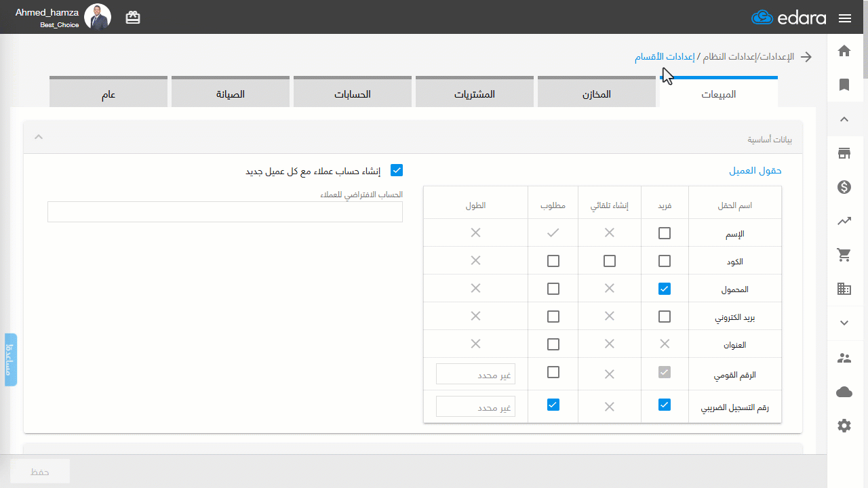
Task: Open the Home icon in the sidebar
Action: pos(844,51)
